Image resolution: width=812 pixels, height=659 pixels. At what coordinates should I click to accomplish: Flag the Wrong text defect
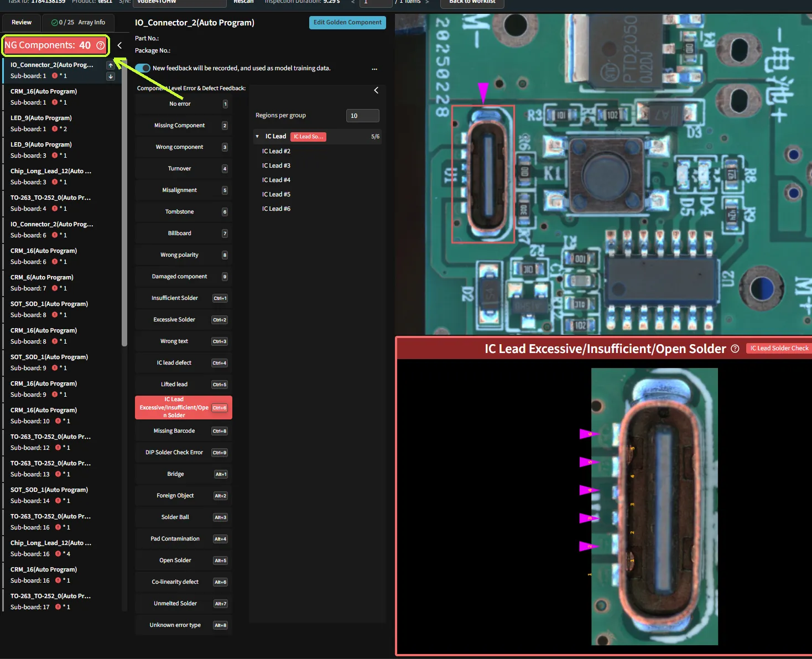click(184, 341)
